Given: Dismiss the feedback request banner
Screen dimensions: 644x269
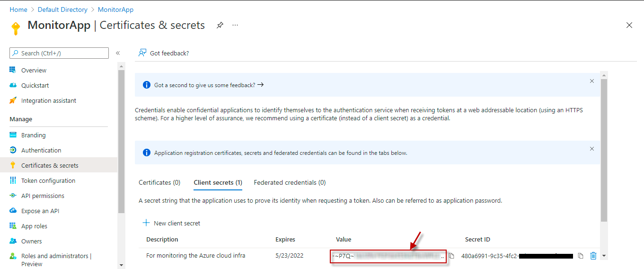Looking at the screenshot, I should [x=592, y=81].
